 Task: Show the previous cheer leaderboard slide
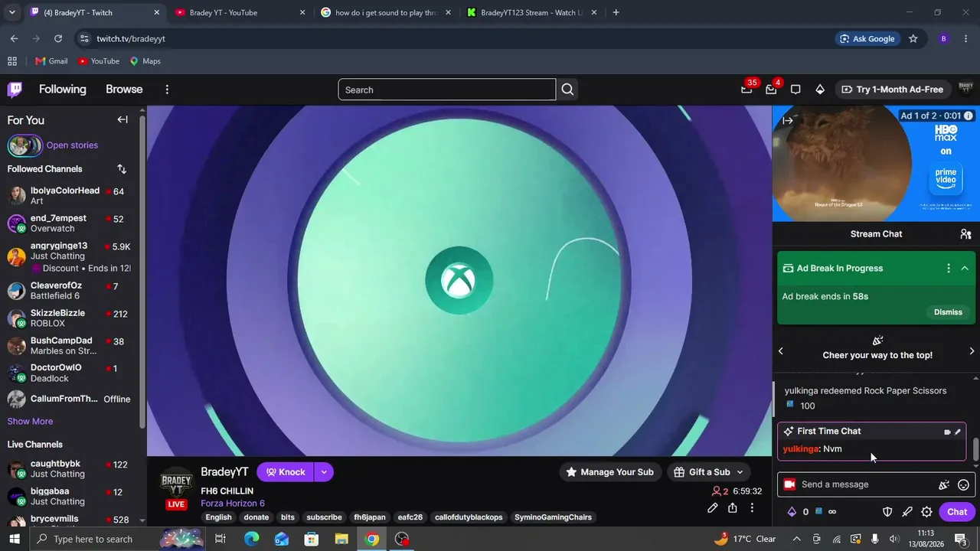point(781,351)
